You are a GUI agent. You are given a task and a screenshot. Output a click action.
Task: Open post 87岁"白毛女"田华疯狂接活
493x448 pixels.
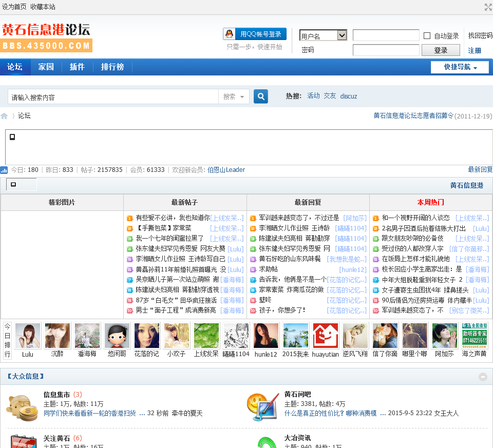click(176, 300)
